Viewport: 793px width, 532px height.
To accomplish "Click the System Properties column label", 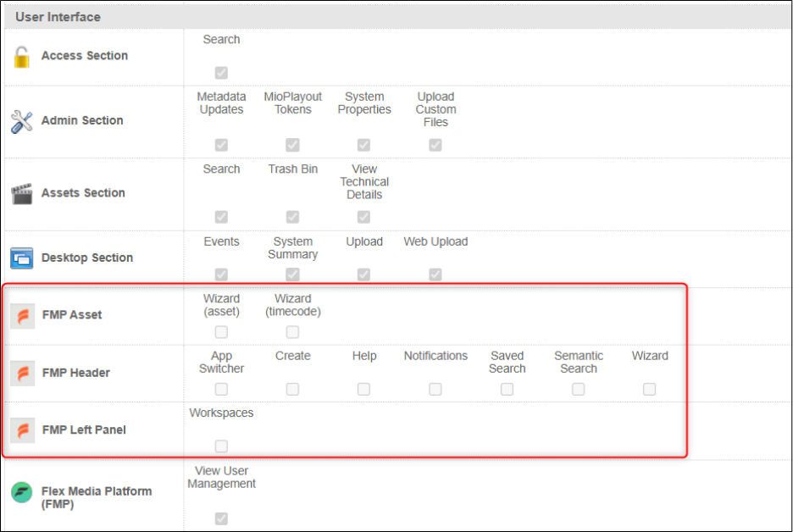I will click(x=364, y=103).
